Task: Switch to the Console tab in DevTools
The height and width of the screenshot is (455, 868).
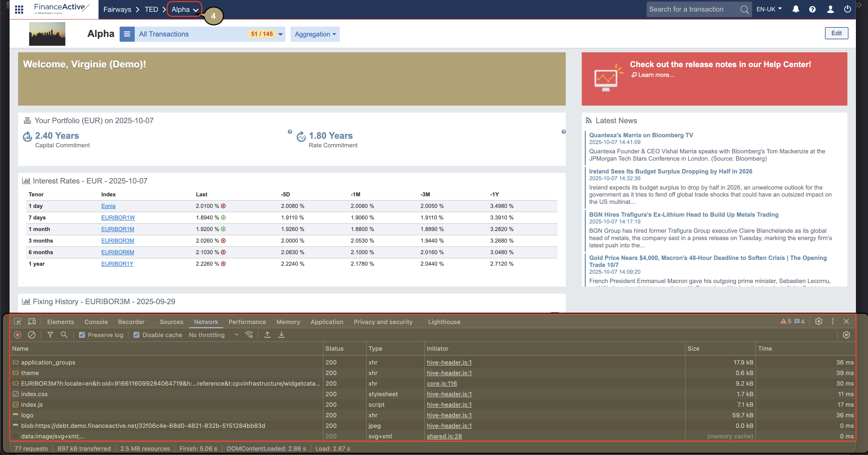Action: 96,322
